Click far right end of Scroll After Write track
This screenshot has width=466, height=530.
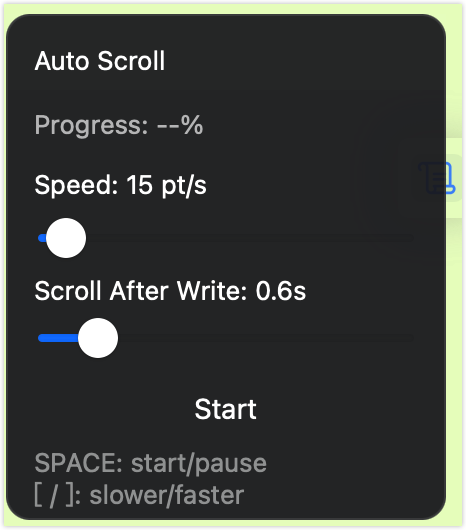[x=410, y=338]
